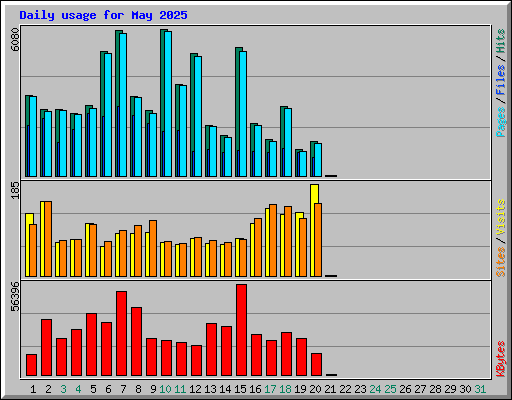Screen dimensions: 512x400
Task: Click day label 30 on the x-axis
Action: [x=465, y=389]
